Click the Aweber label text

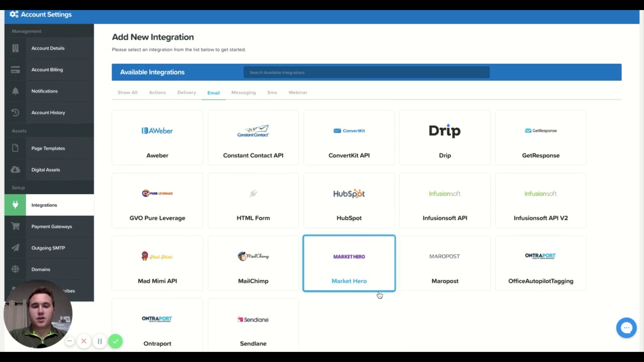coord(157,155)
